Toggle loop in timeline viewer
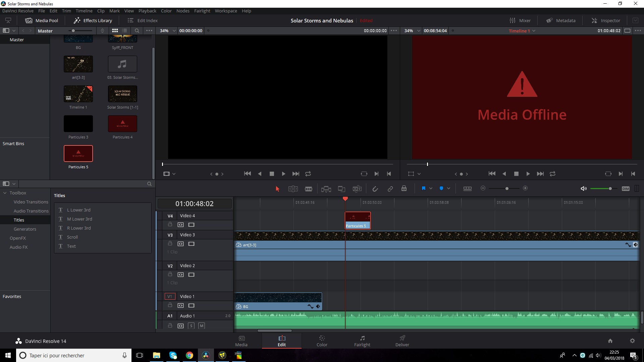Screen dimensions: 644x362 pyautogui.click(x=552, y=174)
